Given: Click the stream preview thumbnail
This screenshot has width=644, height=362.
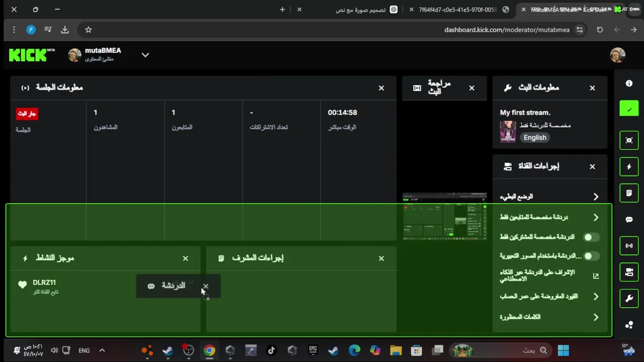Looking at the screenshot, I should pos(445,216).
